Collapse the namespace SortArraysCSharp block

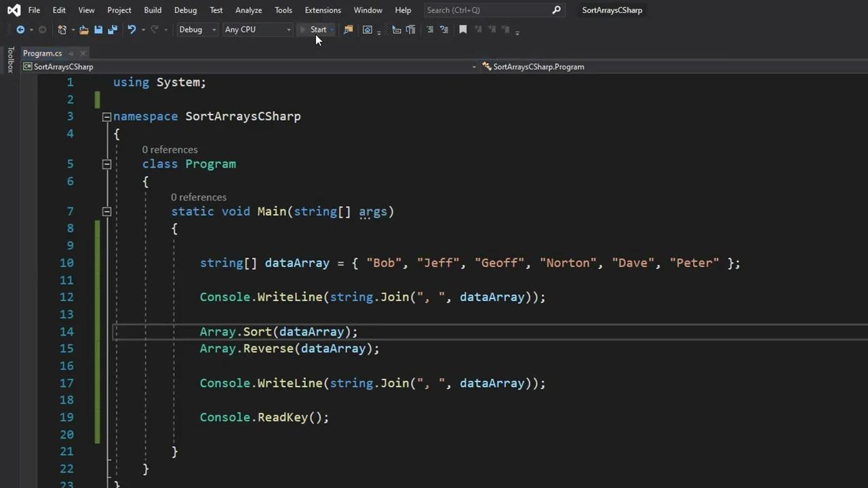click(x=106, y=117)
